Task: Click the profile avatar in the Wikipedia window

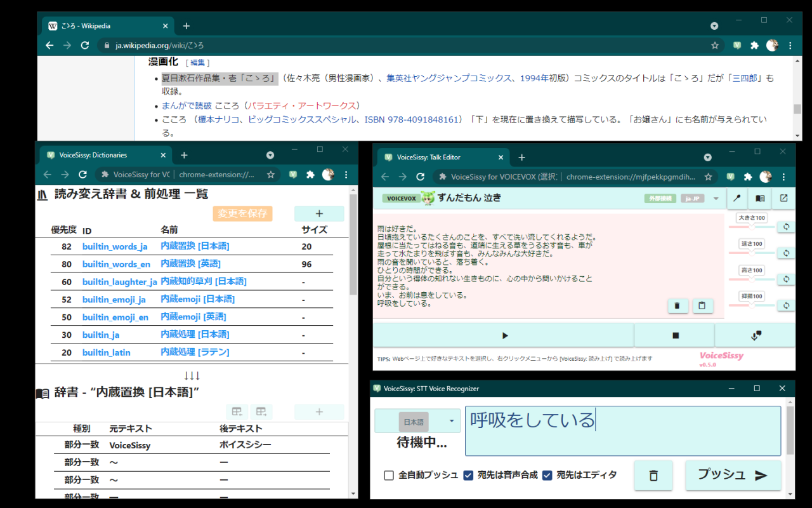Action: pos(772,46)
